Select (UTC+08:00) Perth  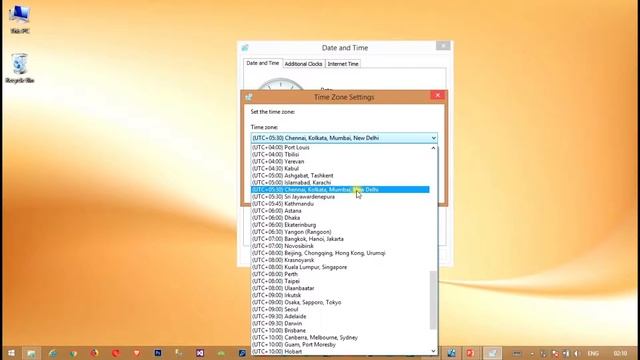click(340, 274)
